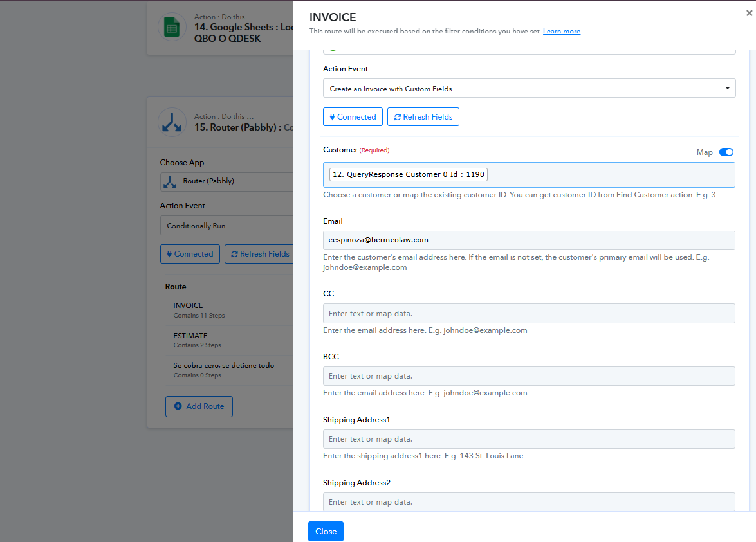Toggle the Map switch for Customer
The image size is (756, 542).
point(726,152)
